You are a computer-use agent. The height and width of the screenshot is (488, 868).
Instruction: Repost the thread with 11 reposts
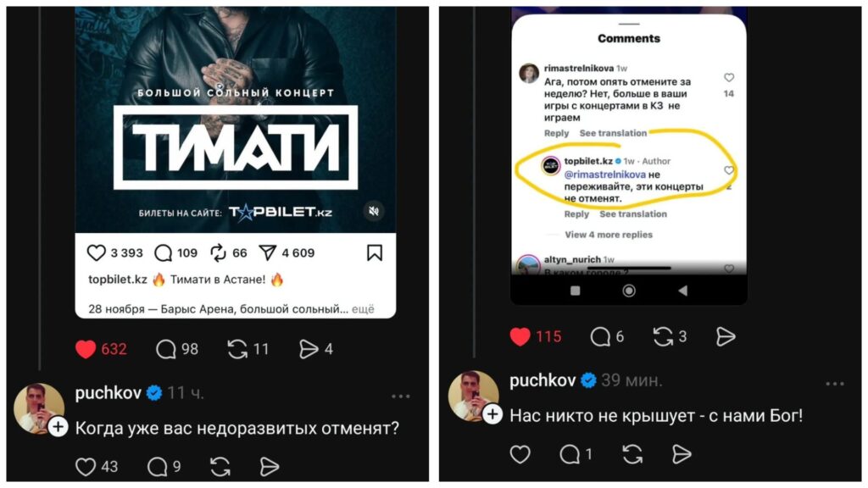tap(237, 349)
